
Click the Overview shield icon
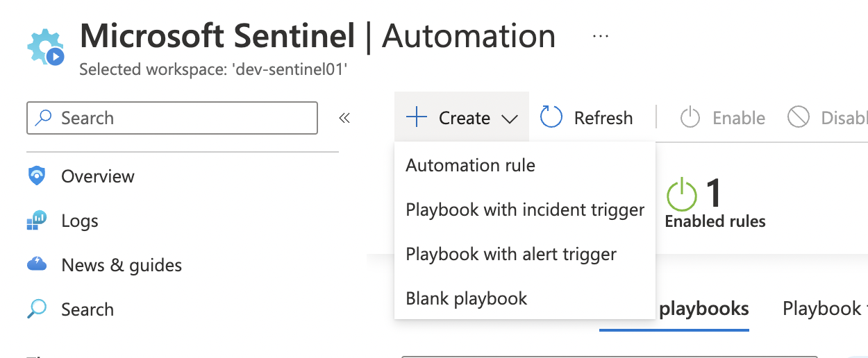click(37, 176)
